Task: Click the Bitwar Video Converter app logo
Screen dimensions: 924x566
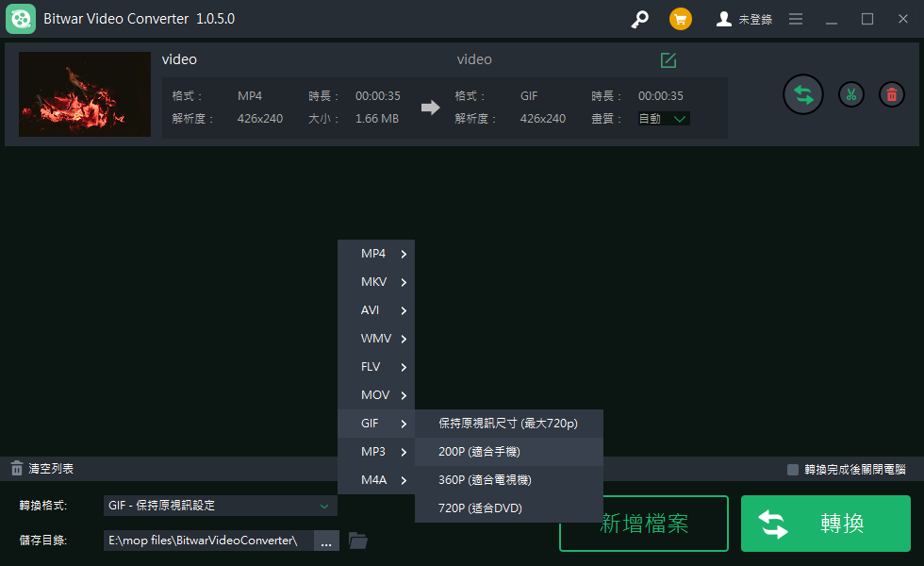Action: (21, 19)
